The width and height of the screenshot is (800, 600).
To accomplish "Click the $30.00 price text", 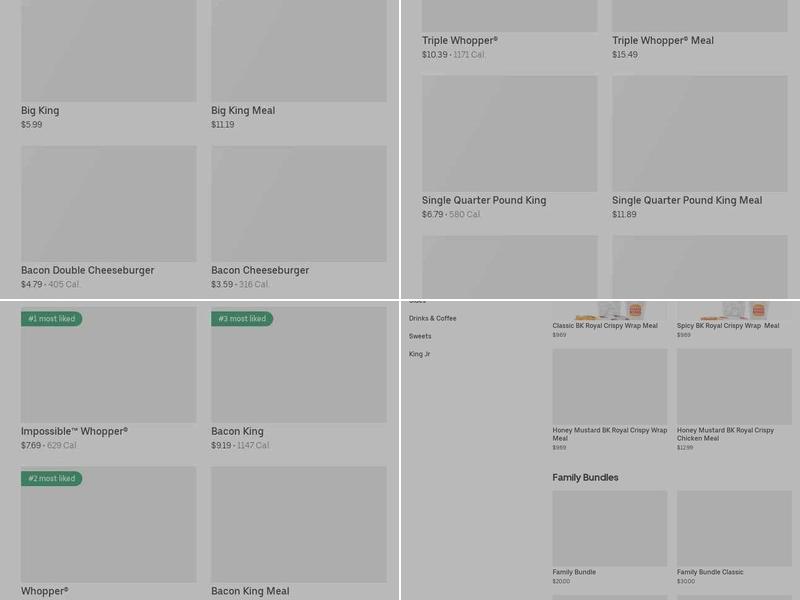I will click(x=686, y=581).
